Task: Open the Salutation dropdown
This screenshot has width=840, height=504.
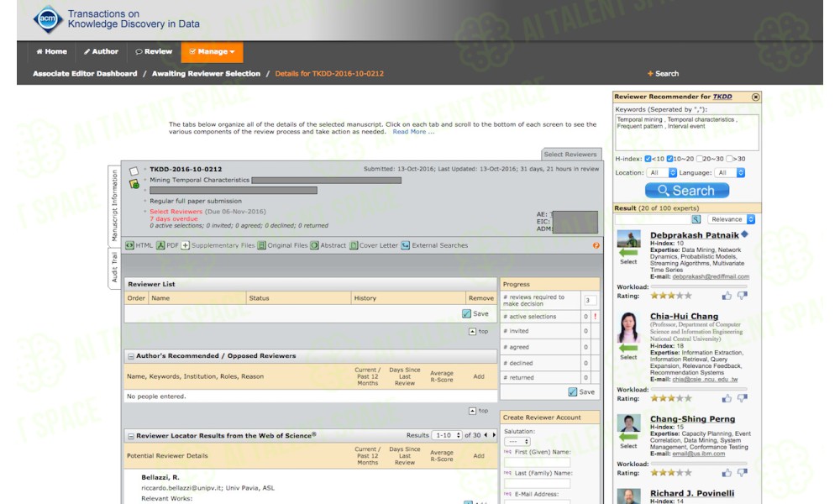Action: tap(517, 441)
